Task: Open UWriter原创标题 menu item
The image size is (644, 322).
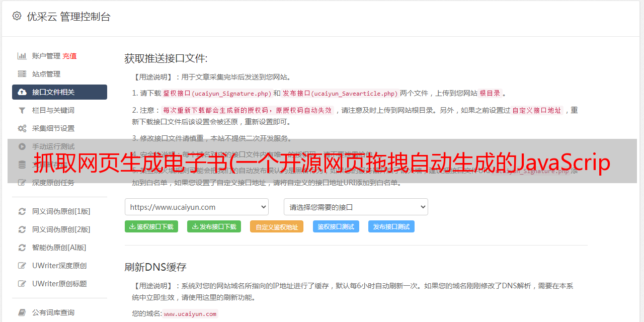Action: [x=59, y=284]
